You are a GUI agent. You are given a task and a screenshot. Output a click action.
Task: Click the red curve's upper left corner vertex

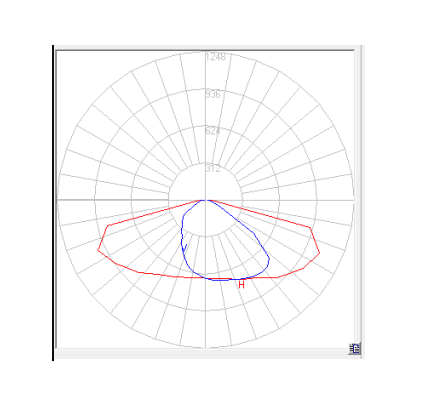coord(108,226)
